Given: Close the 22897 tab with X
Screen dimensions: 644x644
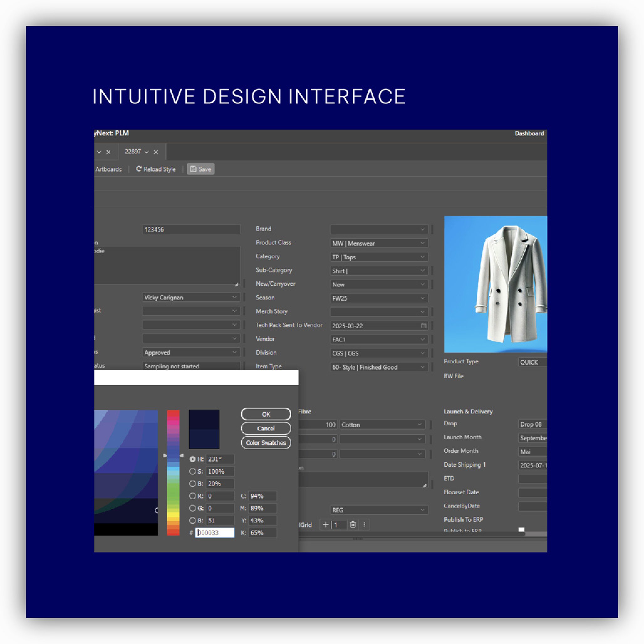Looking at the screenshot, I should pyautogui.click(x=156, y=152).
